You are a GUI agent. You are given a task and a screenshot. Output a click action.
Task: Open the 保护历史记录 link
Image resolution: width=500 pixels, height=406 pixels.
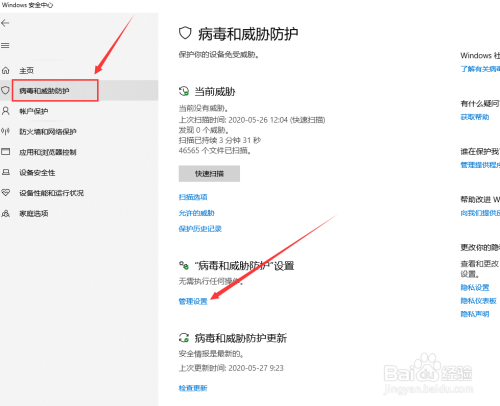[x=200, y=228]
